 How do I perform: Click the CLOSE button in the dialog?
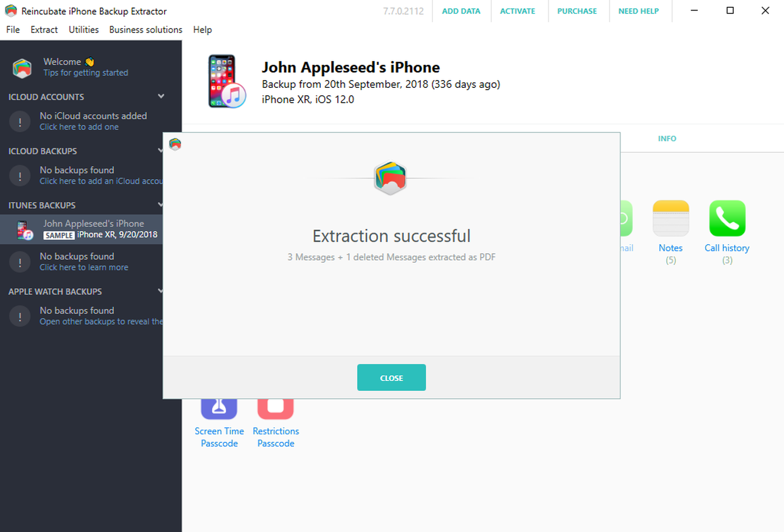point(391,377)
